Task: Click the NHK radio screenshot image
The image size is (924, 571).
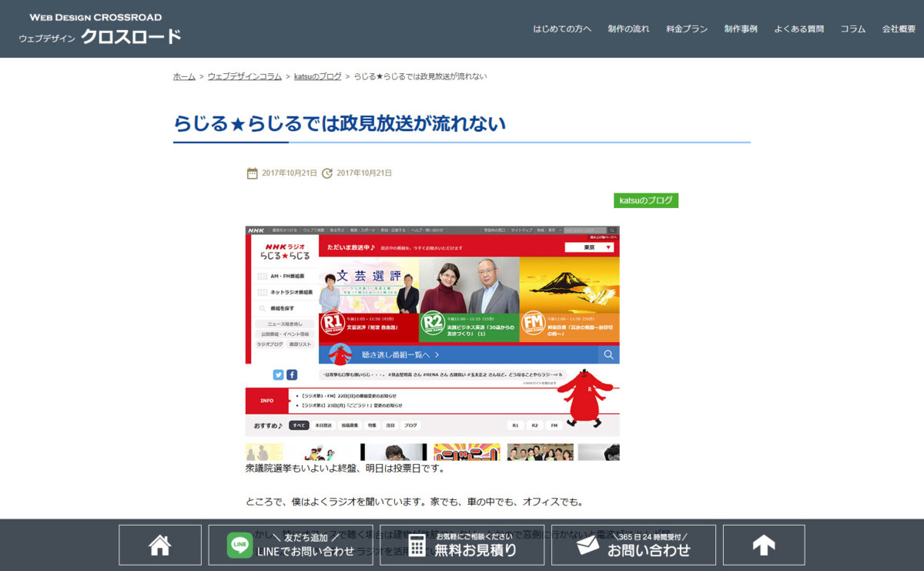Action: pyautogui.click(x=433, y=343)
